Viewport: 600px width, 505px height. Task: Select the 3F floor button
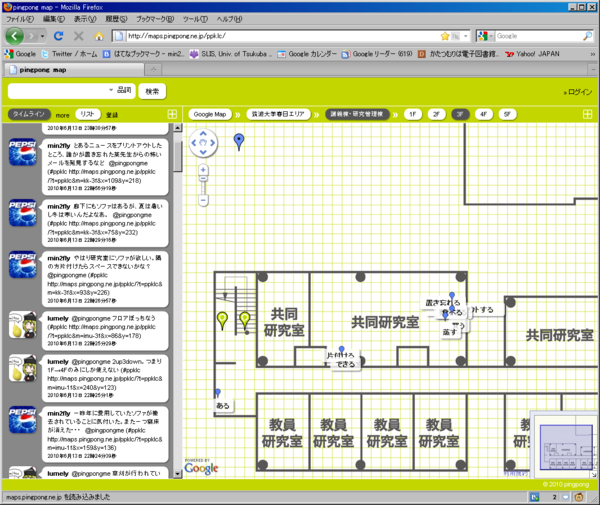(460, 114)
